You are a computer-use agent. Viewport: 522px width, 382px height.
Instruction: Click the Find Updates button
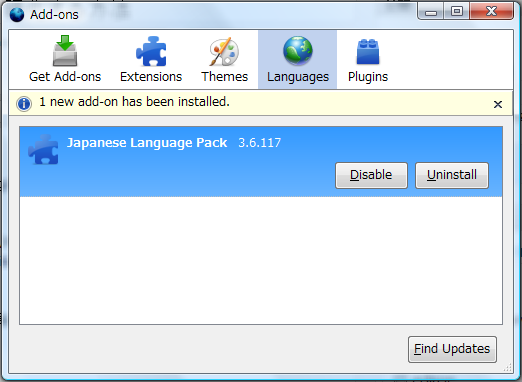(452, 349)
